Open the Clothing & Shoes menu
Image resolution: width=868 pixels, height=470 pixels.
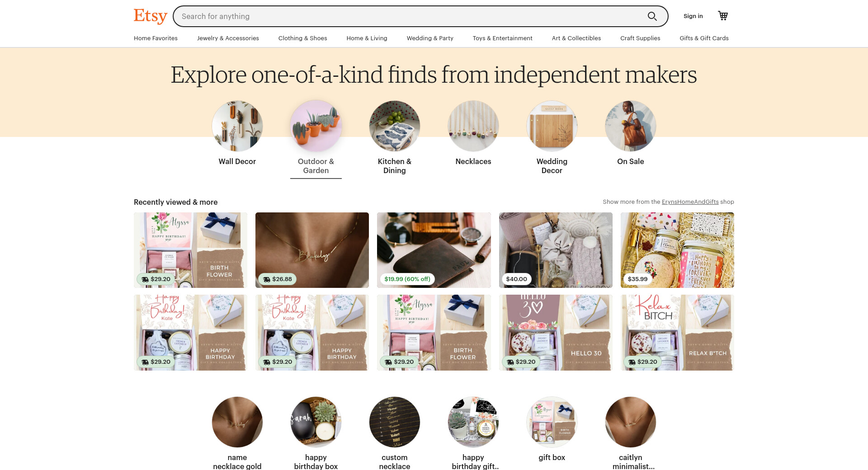302,38
